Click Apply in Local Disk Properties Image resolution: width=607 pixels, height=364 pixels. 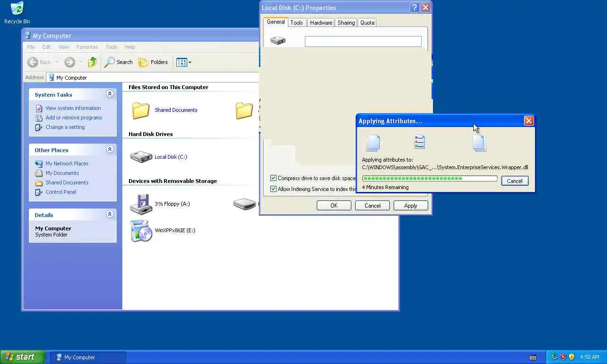(x=411, y=206)
